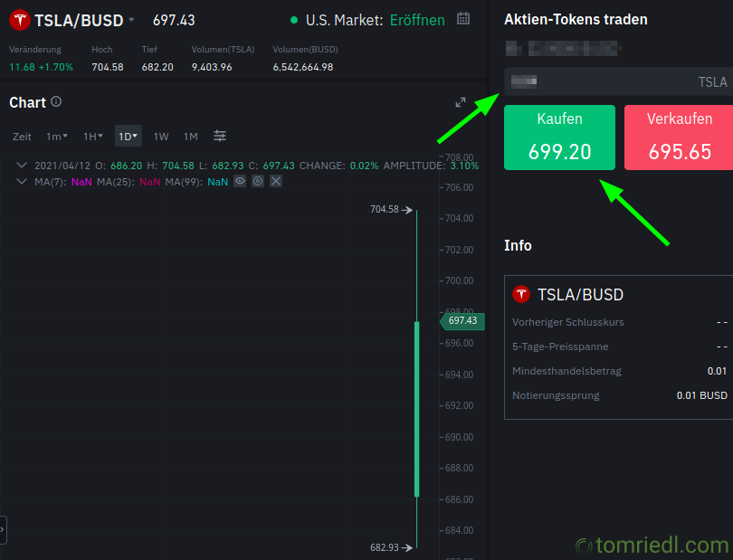Switch to the 1M chart timeframe

pyautogui.click(x=190, y=136)
